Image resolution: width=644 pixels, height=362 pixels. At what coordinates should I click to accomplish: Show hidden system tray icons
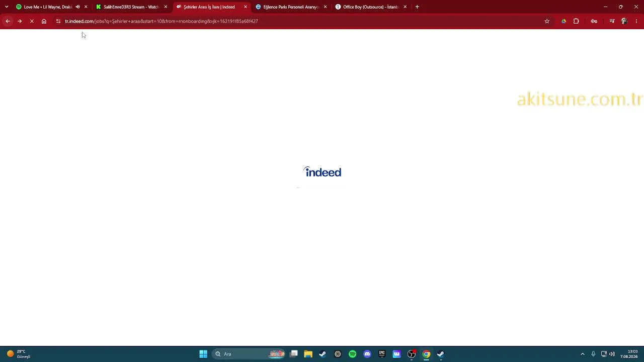[x=583, y=354]
